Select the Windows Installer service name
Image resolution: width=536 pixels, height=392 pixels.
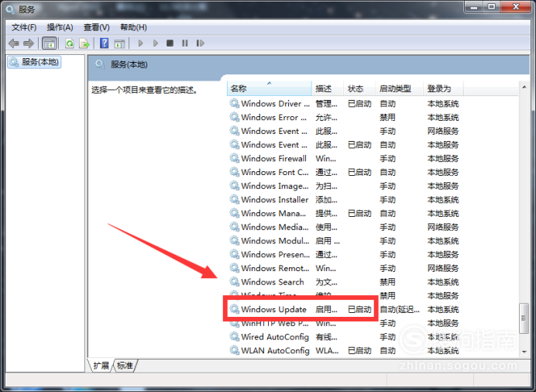pyautogui.click(x=274, y=200)
